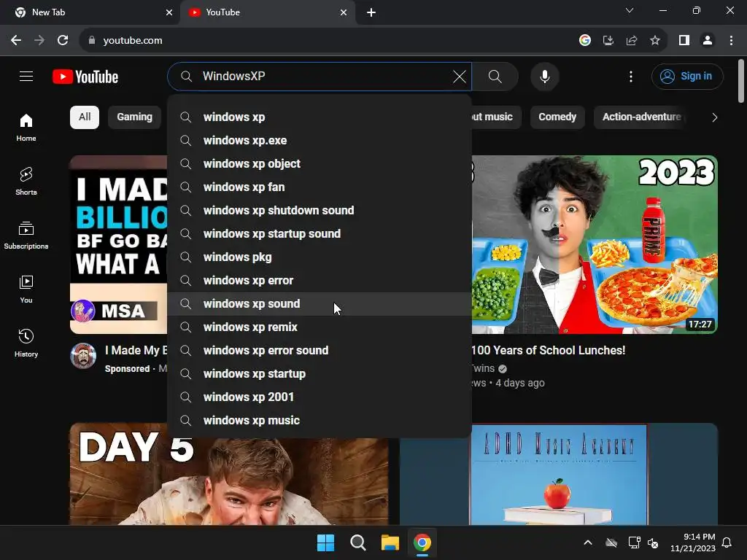Choose the 'windows xp object' suggestion

pyautogui.click(x=320, y=164)
